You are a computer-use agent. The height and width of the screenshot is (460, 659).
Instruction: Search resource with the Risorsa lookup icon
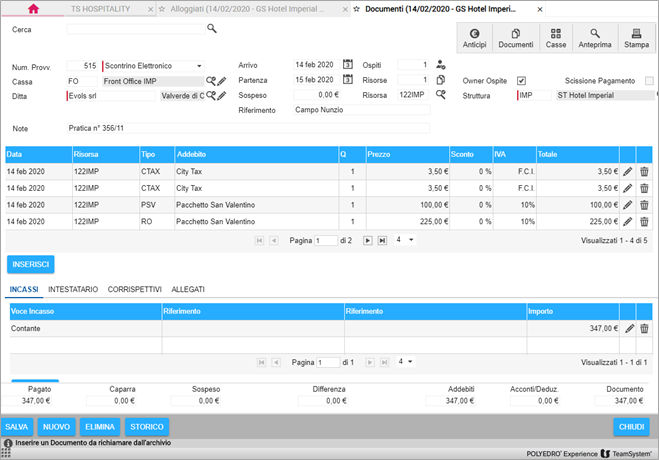point(440,95)
